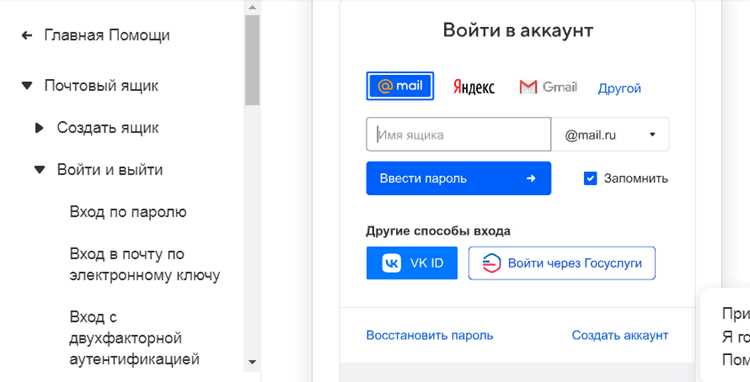Toggle the Запомнить checkbox

[590, 179]
